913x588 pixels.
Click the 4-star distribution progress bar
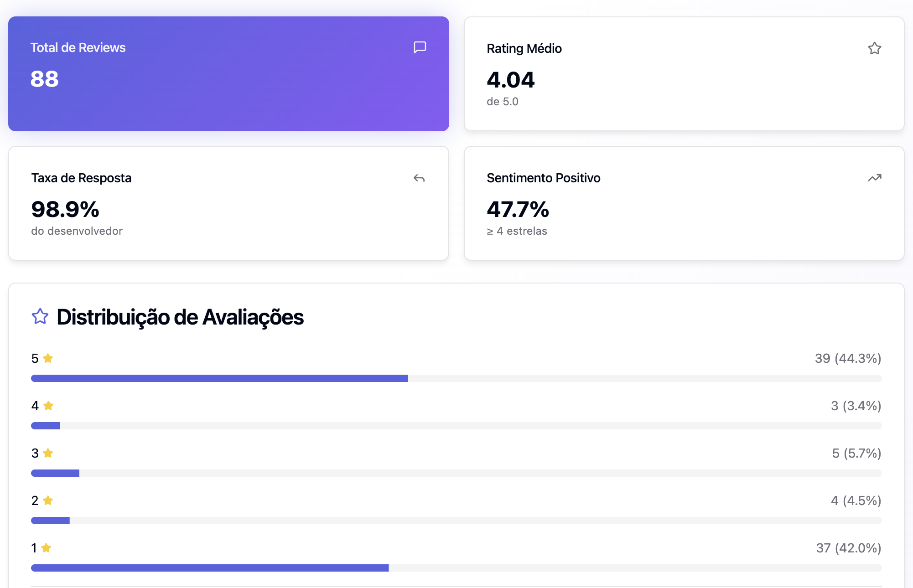456,426
